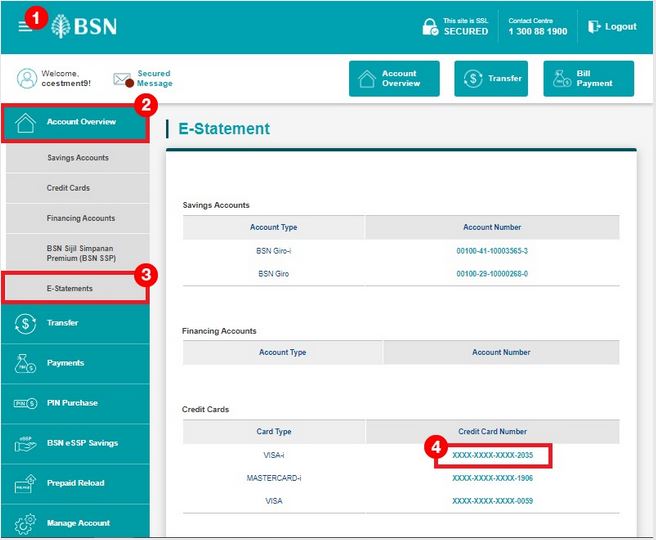Click the sidebar Transfer dollar icon
Image resolution: width=656 pixels, height=540 pixels.
pos(25,323)
